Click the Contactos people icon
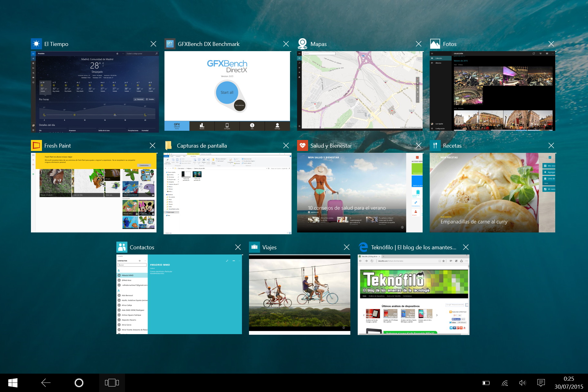Viewport: 588px width, 392px height. pyautogui.click(x=122, y=247)
